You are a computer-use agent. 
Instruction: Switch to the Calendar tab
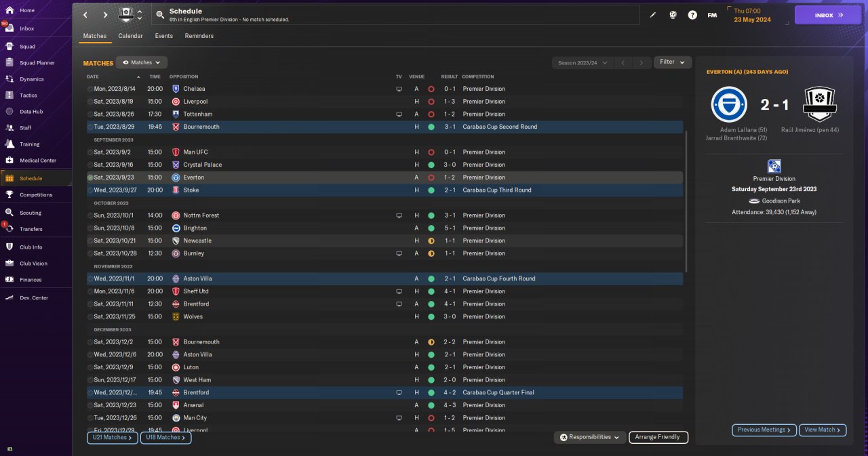(x=130, y=36)
